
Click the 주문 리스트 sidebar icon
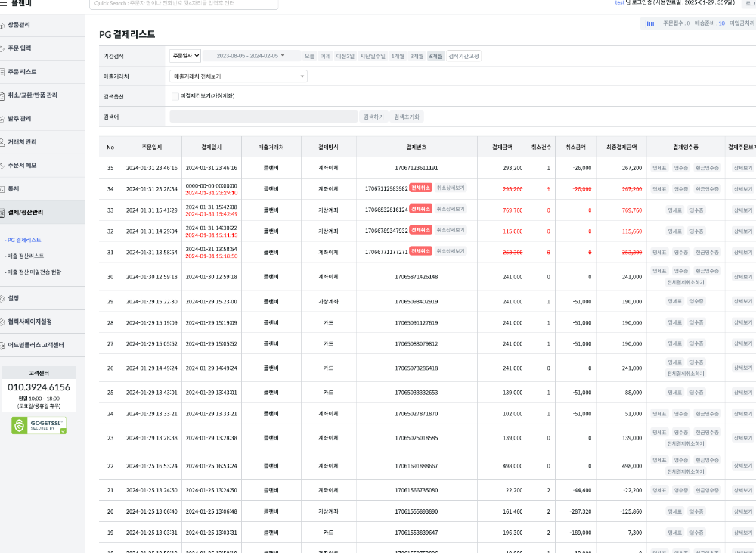tap(2, 72)
